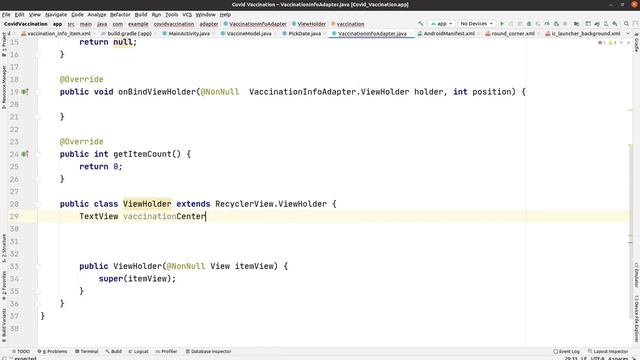Open the Refactor menu

point(120,14)
